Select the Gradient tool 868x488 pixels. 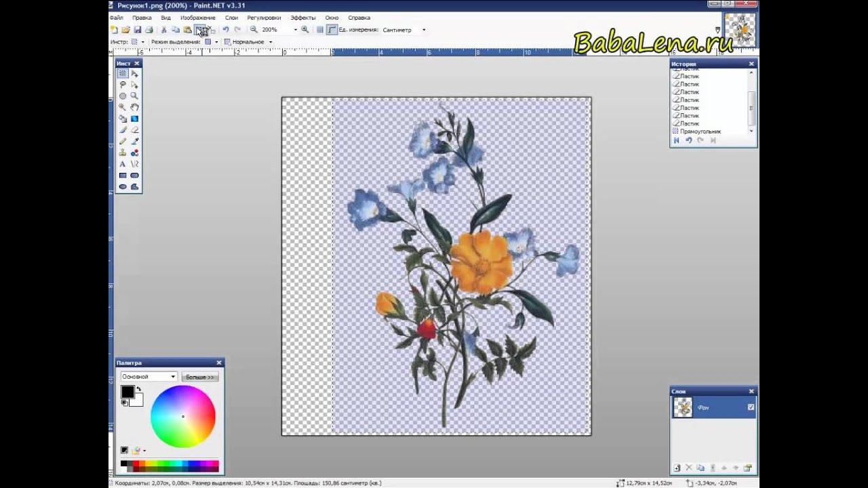tap(134, 119)
